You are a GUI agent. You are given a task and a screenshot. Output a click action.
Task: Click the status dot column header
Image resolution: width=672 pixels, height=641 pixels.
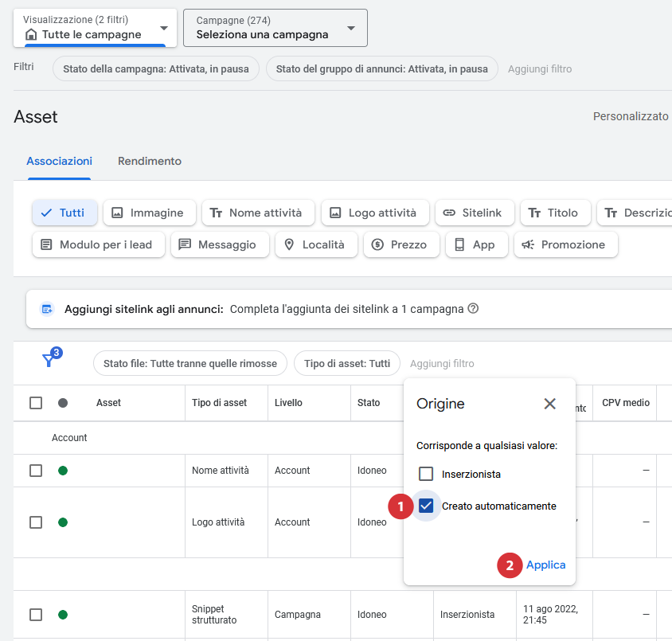pyautogui.click(x=63, y=403)
